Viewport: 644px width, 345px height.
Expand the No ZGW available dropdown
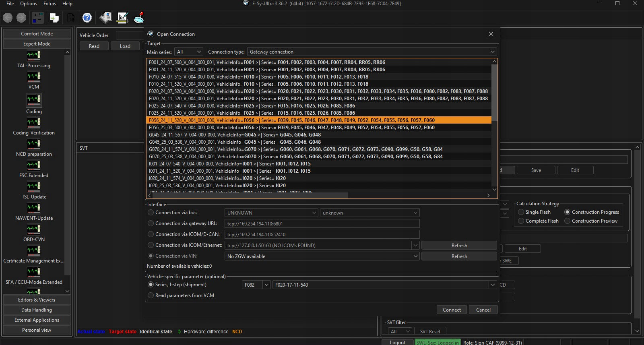click(x=415, y=256)
